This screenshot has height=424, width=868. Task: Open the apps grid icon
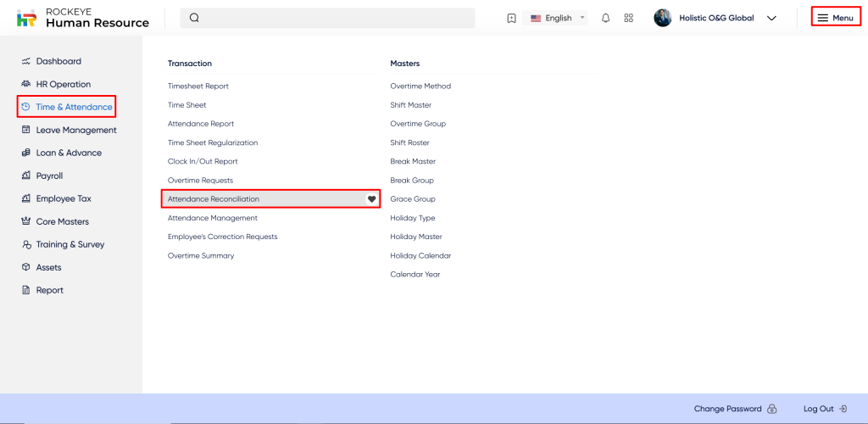click(x=628, y=18)
